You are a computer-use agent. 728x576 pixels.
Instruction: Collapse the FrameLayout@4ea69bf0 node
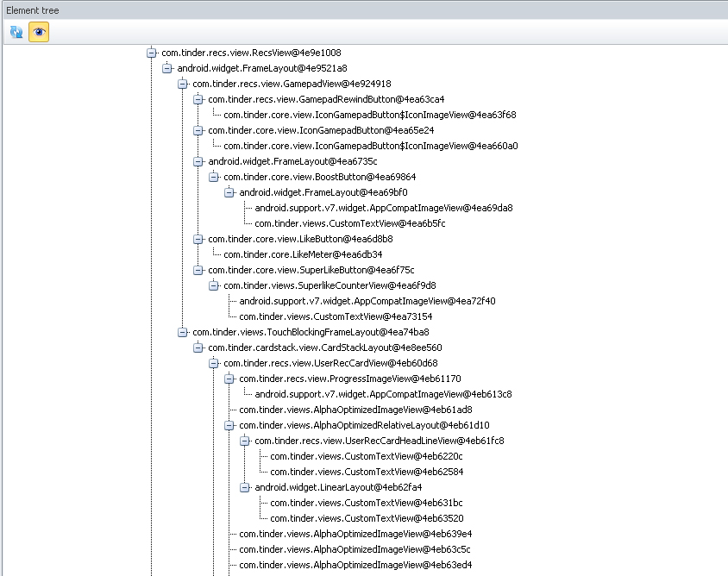[229, 192]
